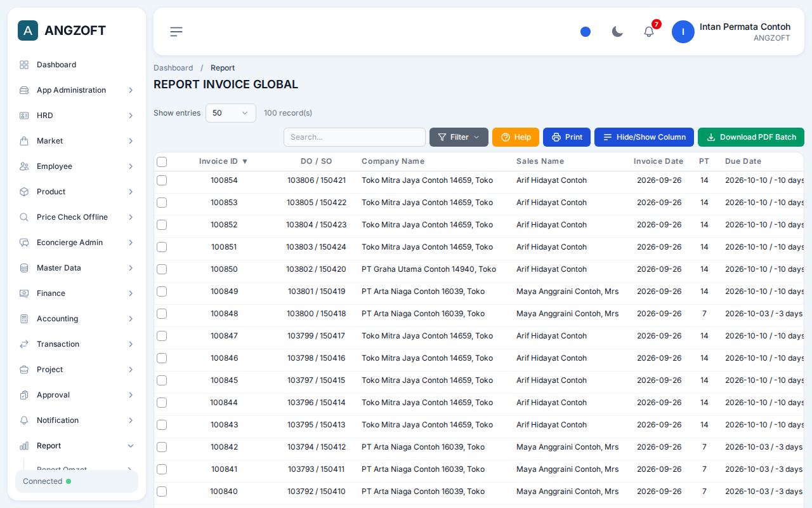The image size is (812, 508).
Task: Click the Accounting calculator icon
Action: (24, 319)
